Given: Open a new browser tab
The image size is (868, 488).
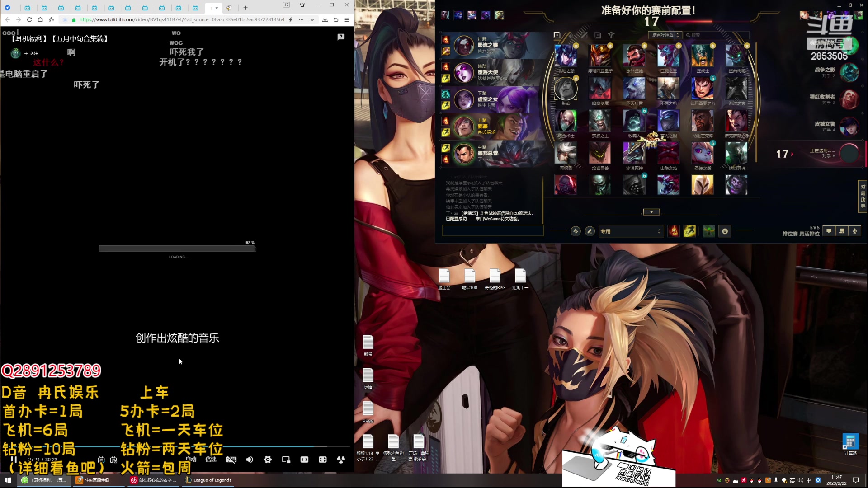Looking at the screenshot, I should pos(245,8).
